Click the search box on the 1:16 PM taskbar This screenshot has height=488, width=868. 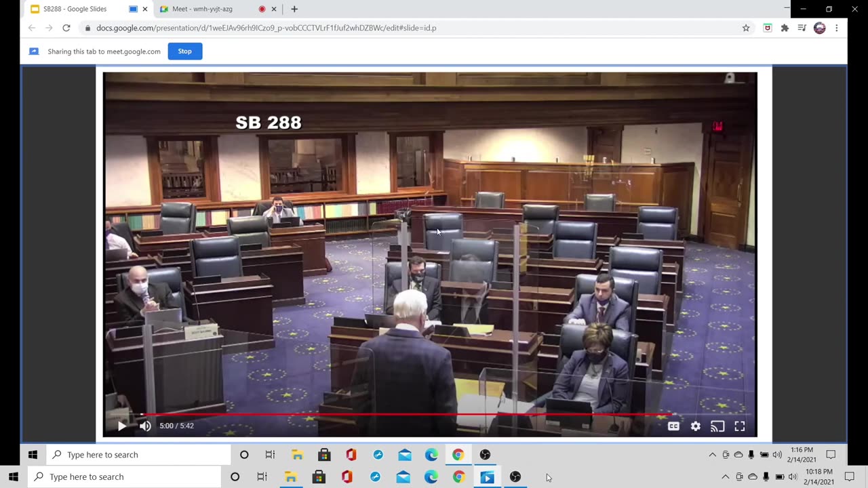[x=138, y=455]
